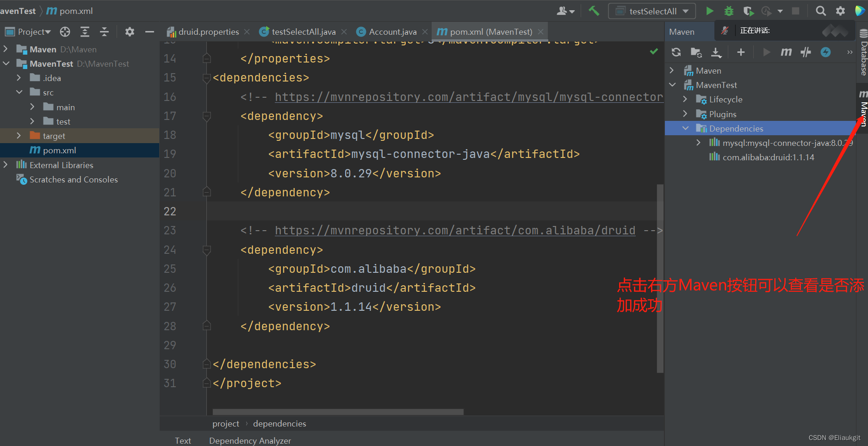Expand Plugins node in the Maven panel

pos(685,113)
